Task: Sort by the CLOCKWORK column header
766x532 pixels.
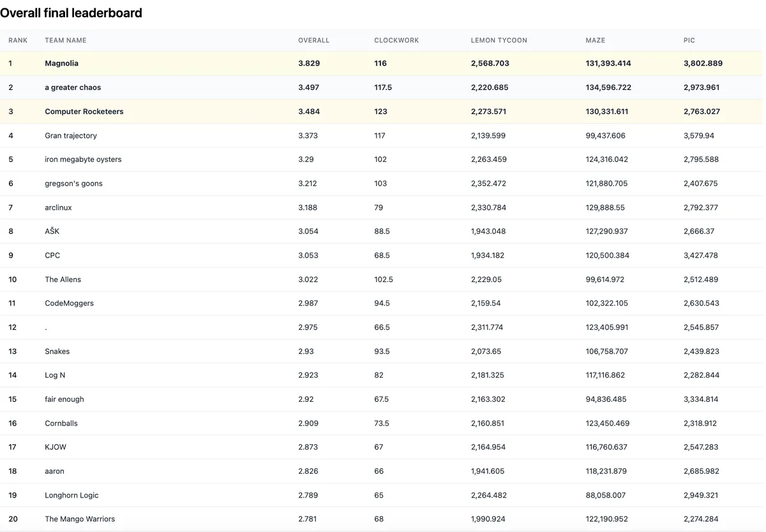Action: [x=396, y=40]
